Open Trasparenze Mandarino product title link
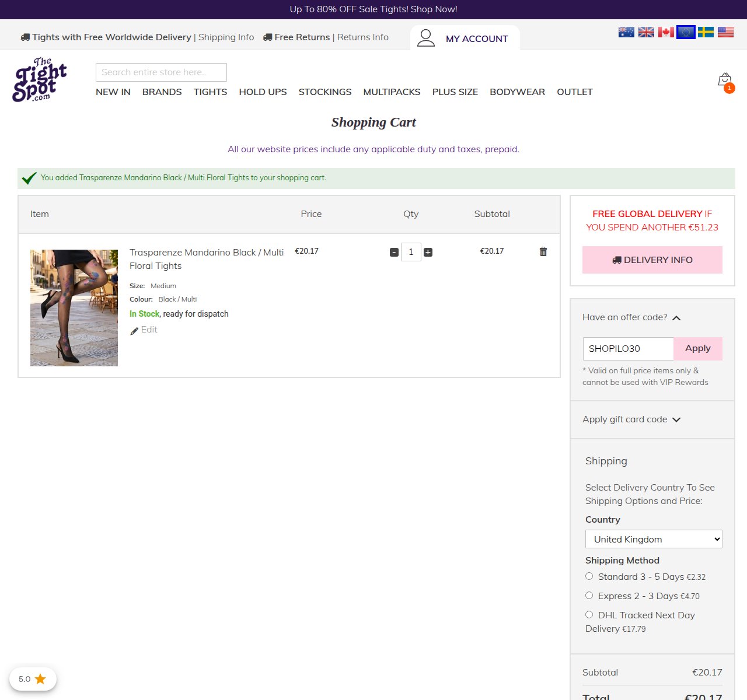 207,259
